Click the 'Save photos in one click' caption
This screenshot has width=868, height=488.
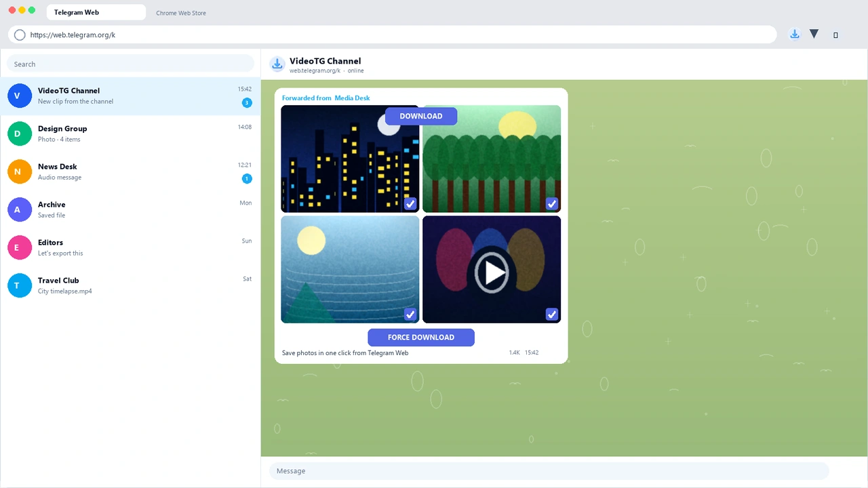pyautogui.click(x=345, y=353)
